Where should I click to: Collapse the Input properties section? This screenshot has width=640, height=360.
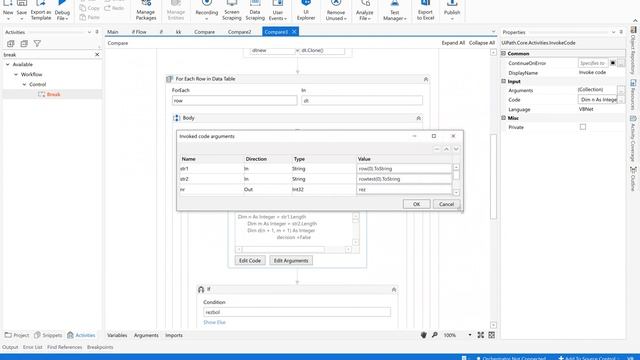pyautogui.click(x=504, y=81)
